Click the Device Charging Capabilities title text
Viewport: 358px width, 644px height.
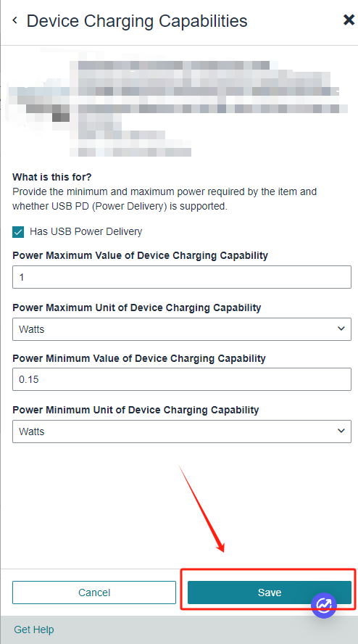[137, 20]
